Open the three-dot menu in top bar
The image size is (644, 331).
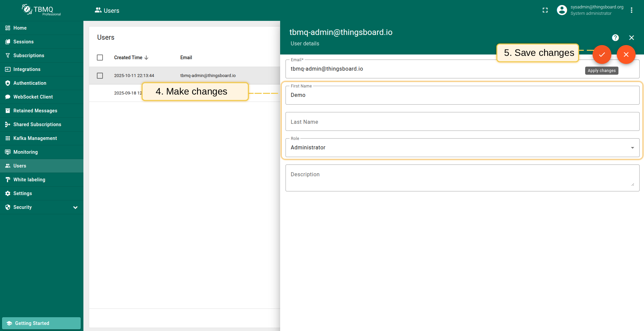(632, 10)
